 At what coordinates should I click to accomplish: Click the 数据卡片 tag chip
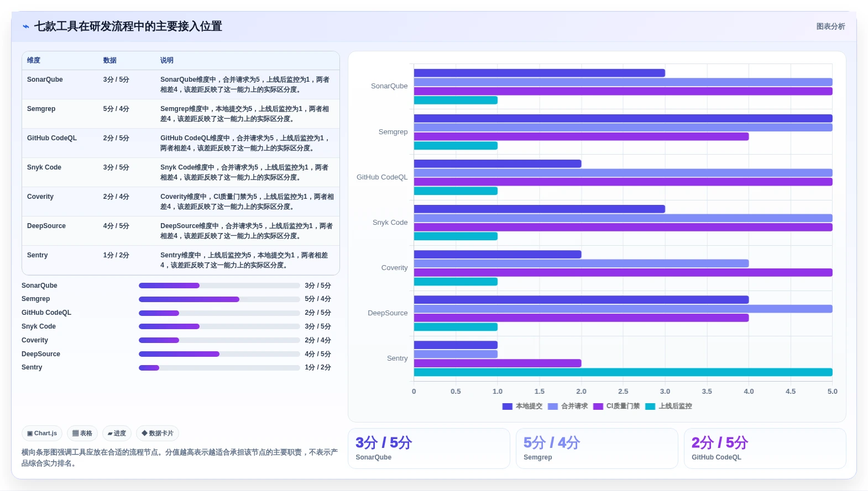click(158, 434)
